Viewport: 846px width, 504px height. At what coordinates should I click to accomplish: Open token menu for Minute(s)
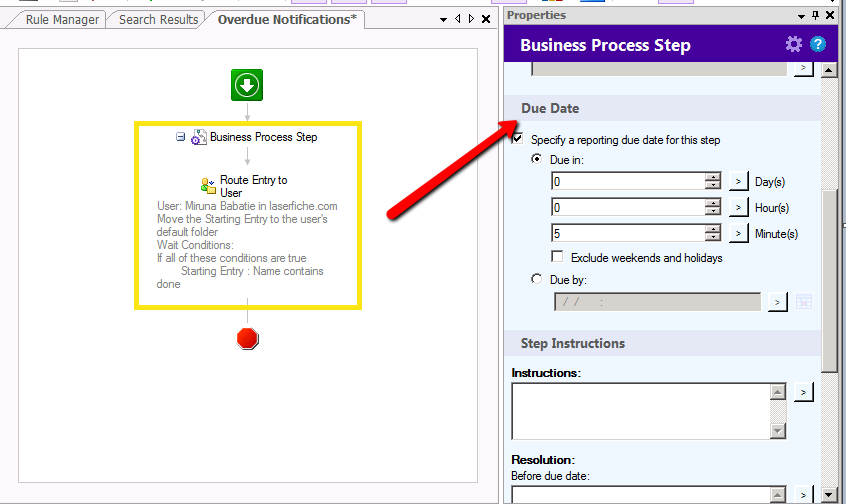(x=739, y=233)
